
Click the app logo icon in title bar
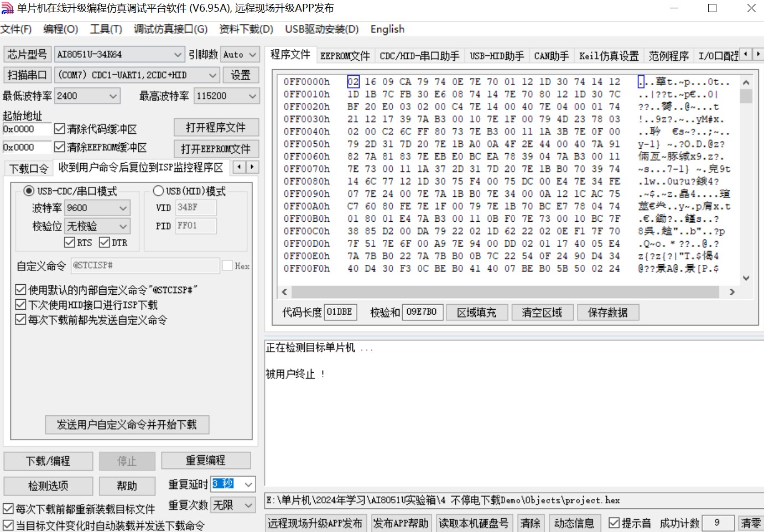tap(7, 8)
